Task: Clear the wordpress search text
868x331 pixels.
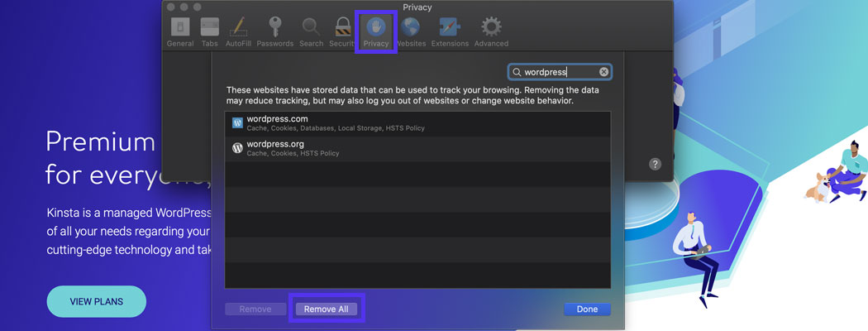Action: [604, 72]
